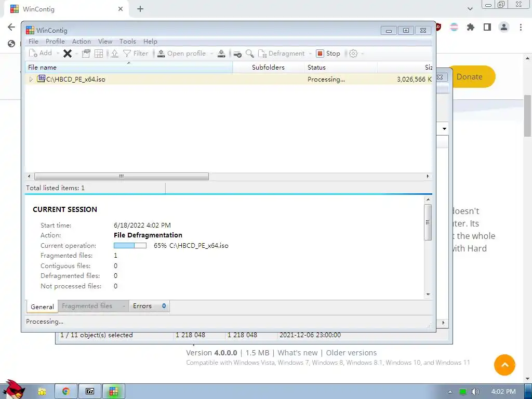Image resolution: width=532 pixels, height=399 pixels.
Task: Click the File Defragmentation action text
Action: (148, 235)
